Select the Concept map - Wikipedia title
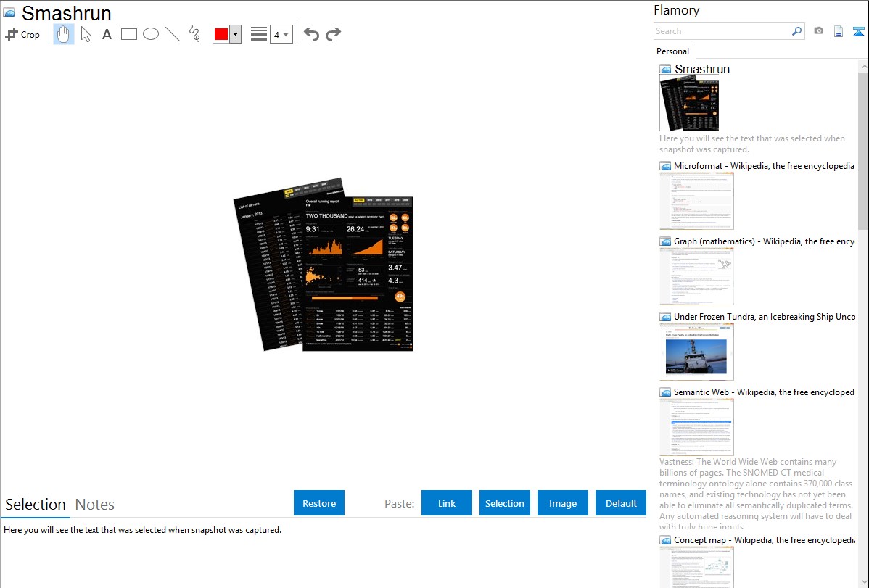Viewport: 869px width, 588px height. (x=765, y=539)
